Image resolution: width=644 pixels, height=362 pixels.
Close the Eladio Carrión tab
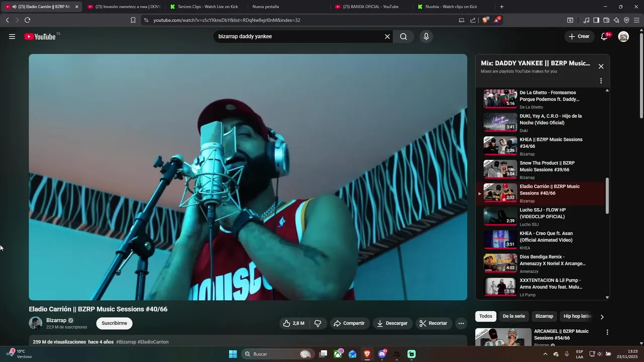click(76, 7)
